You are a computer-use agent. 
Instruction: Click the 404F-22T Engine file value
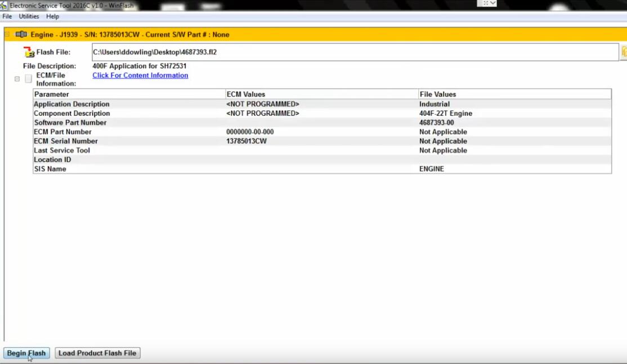tap(446, 114)
